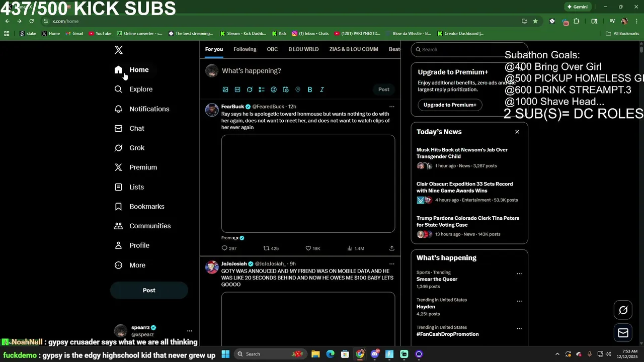Open More options in the sidebar
This screenshot has width=644, height=362.
pos(130,265)
